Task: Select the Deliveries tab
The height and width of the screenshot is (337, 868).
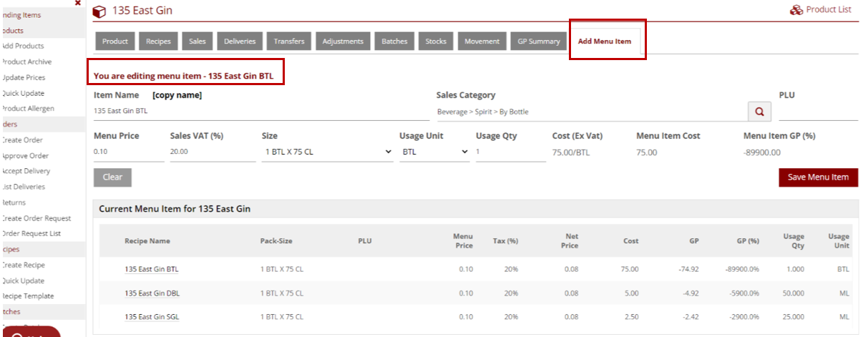Action: [240, 41]
